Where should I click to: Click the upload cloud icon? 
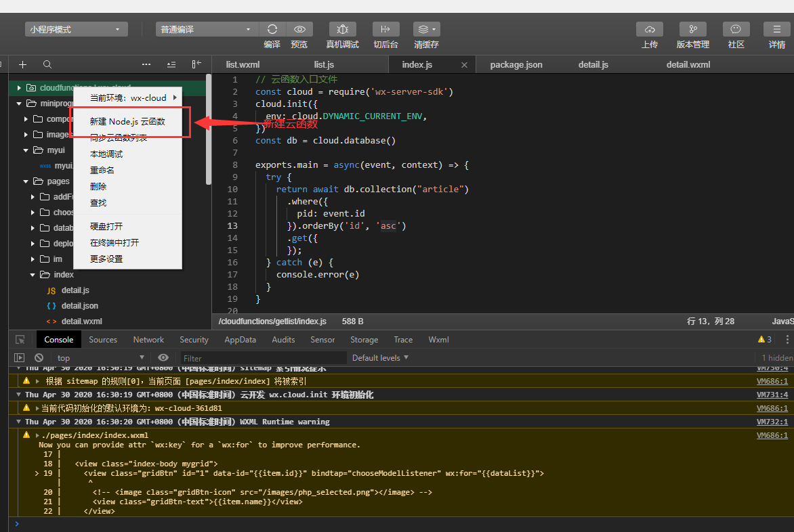pos(650,29)
